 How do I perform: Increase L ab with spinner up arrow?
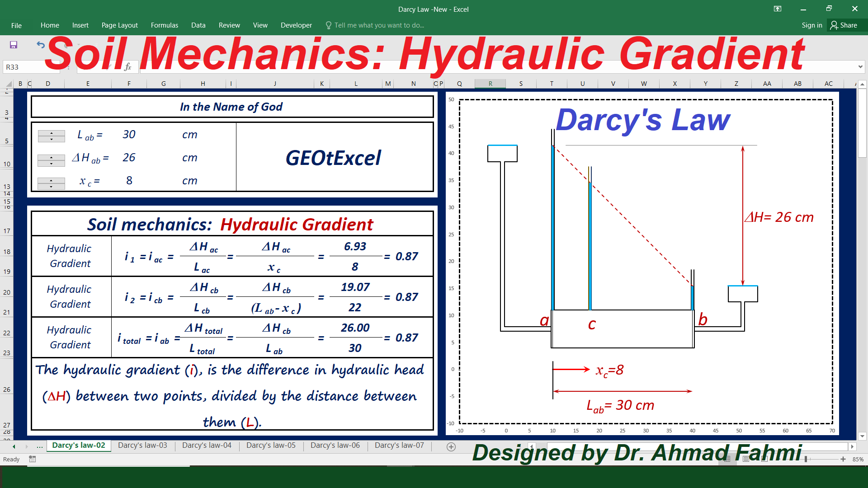click(x=52, y=133)
